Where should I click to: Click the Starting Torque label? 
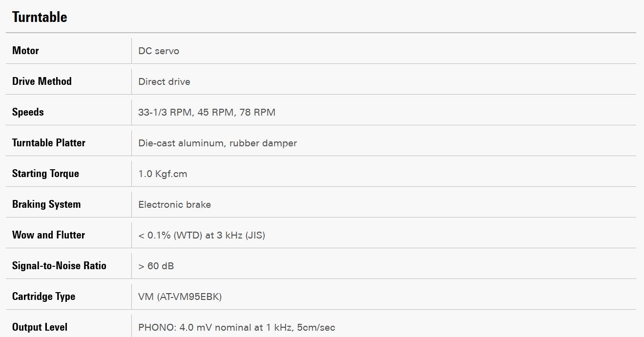click(45, 174)
